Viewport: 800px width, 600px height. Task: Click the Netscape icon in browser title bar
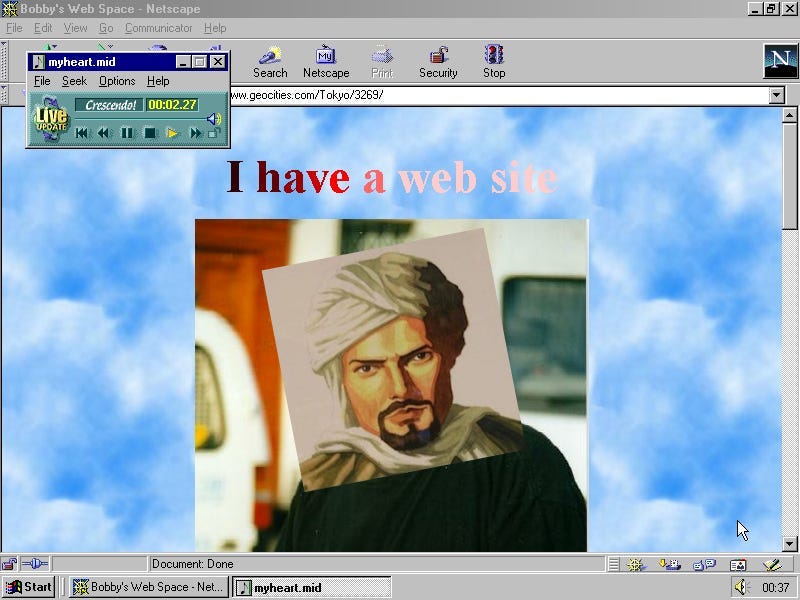(9, 9)
